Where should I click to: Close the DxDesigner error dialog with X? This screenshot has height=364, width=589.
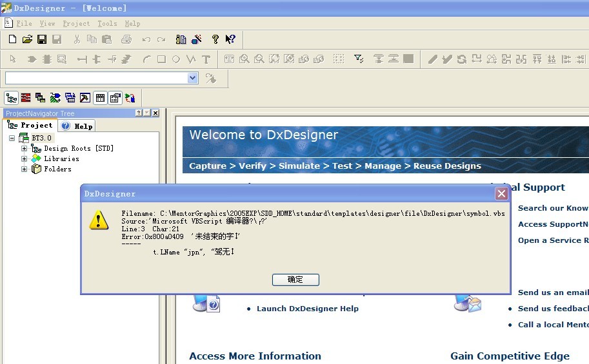tap(501, 194)
